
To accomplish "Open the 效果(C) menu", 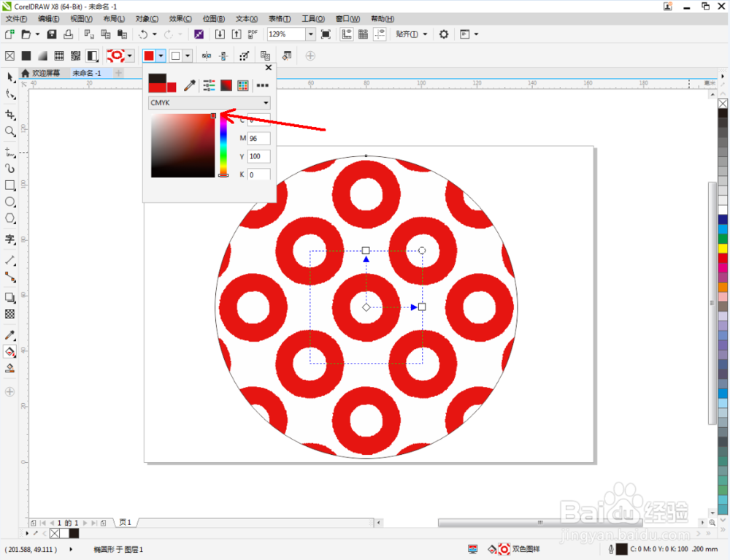I will pos(180,19).
